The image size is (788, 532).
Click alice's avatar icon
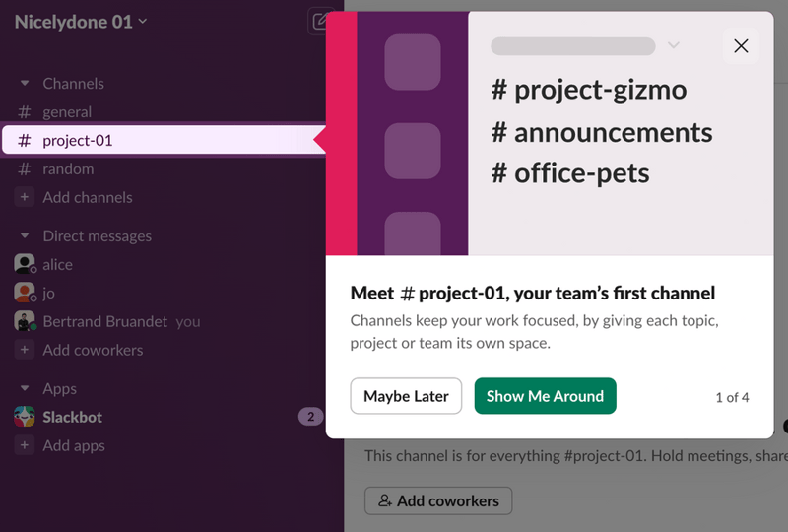click(25, 264)
